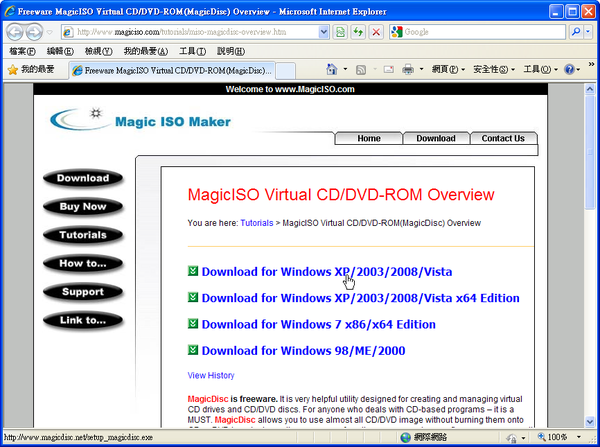Image resolution: width=600 pixels, height=447 pixels.
Task: Expand the Print dropdown arrow
Action: (x=422, y=70)
